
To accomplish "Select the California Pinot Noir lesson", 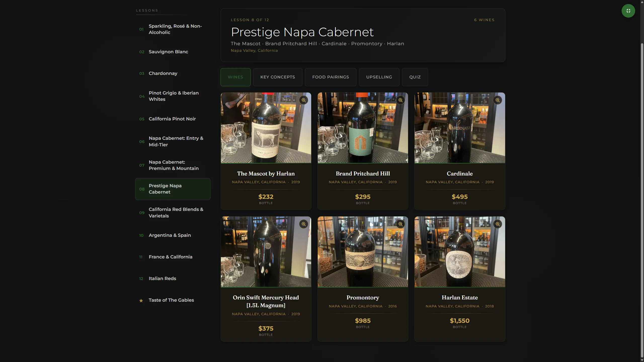I will click(x=173, y=119).
